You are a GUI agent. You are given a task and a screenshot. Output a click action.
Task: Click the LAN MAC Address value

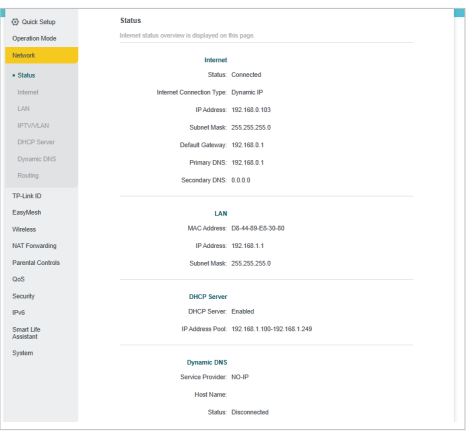tap(258, 228)
